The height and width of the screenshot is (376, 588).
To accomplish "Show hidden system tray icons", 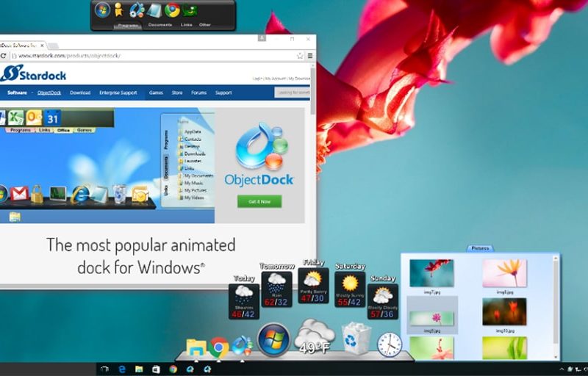I will (562, 369).
